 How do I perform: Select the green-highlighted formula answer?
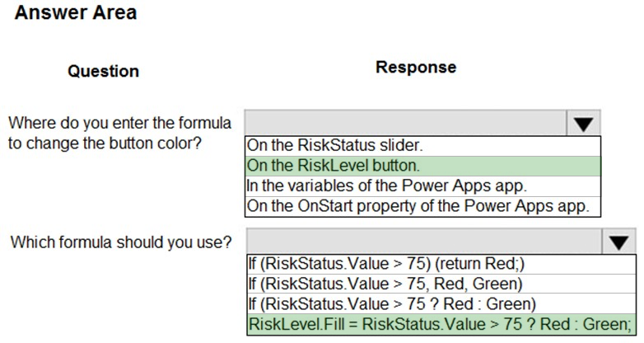441,324
